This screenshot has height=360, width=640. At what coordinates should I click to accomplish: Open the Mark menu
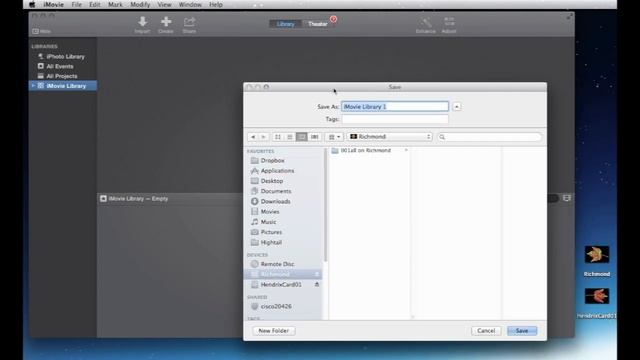click(115, 4)
